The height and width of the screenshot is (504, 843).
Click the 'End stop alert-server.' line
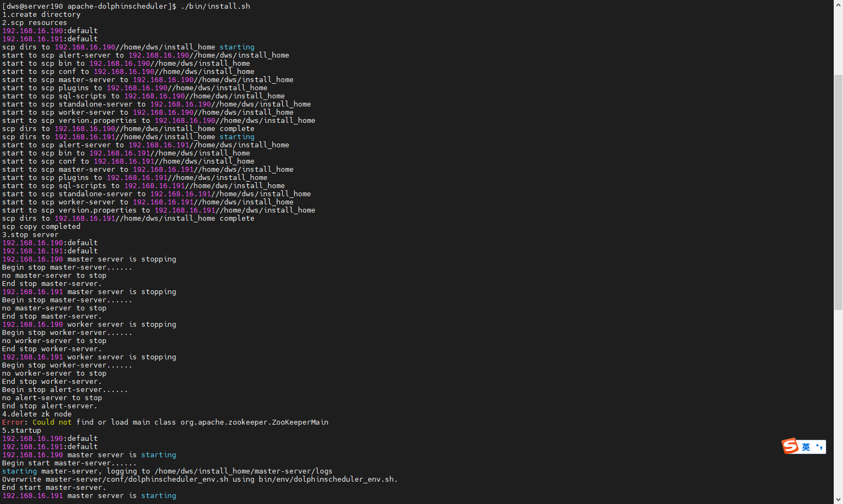click(x=50, y=406)
